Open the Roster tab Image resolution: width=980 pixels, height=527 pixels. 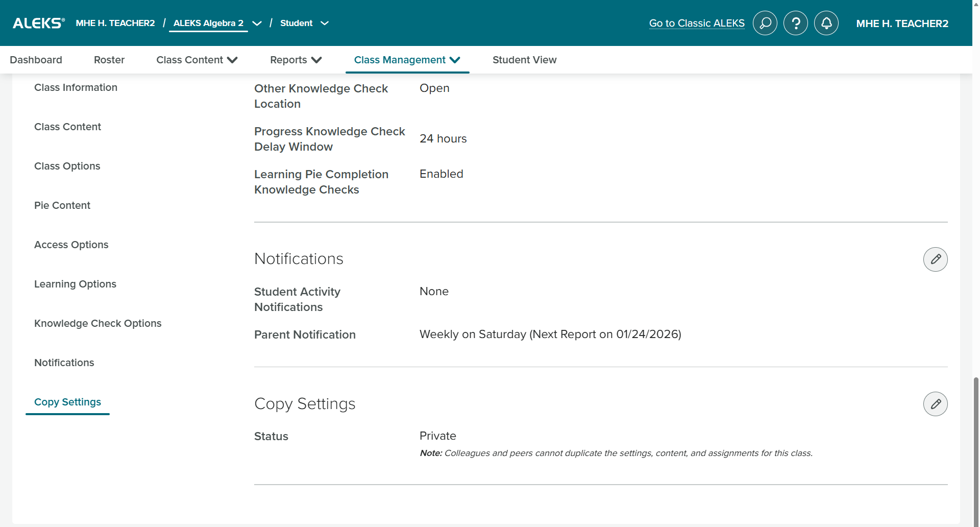[x=109, y=60]
